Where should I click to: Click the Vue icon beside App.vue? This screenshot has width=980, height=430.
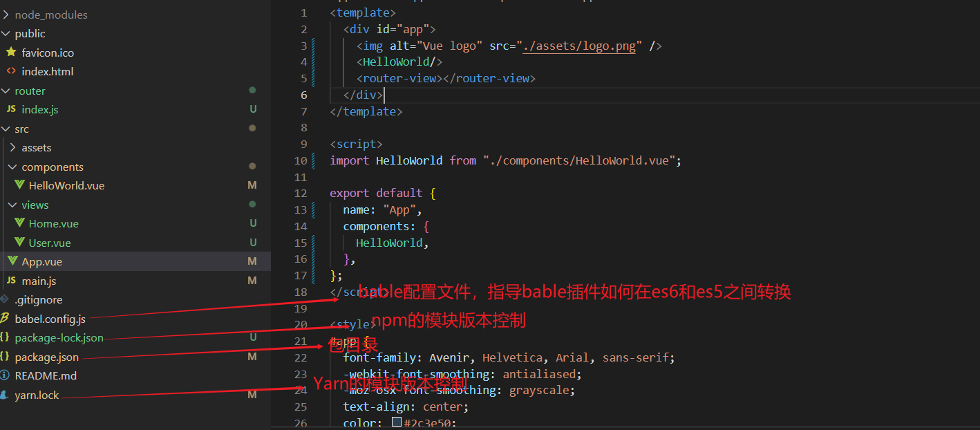tap(12, 261)
